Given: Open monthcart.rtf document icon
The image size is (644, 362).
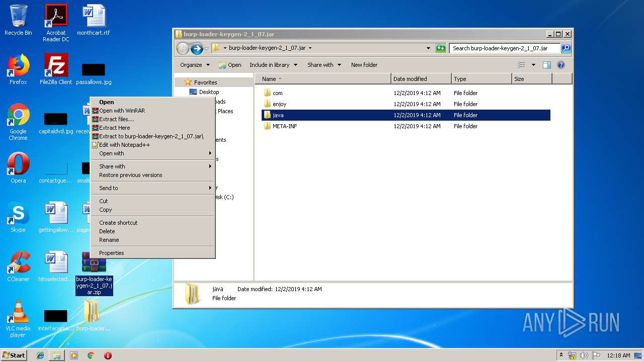Looking at the screenshot, I should coord(94,20).
